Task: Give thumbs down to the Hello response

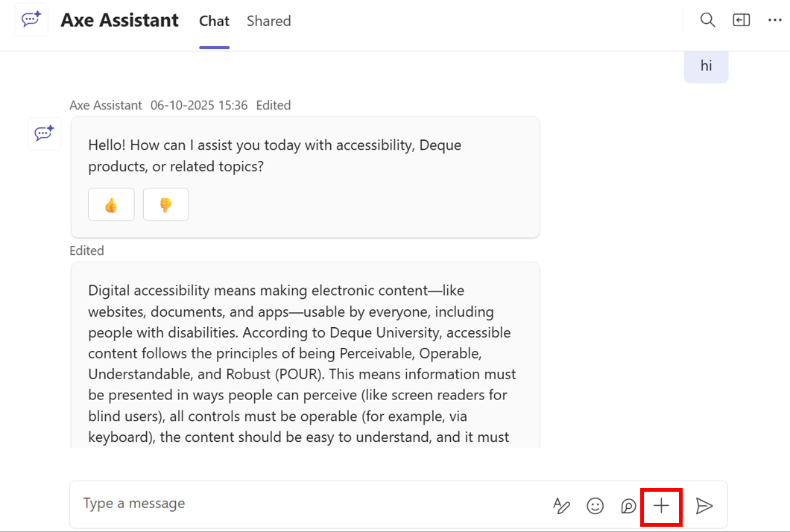Action: click(x=165, y=205)
